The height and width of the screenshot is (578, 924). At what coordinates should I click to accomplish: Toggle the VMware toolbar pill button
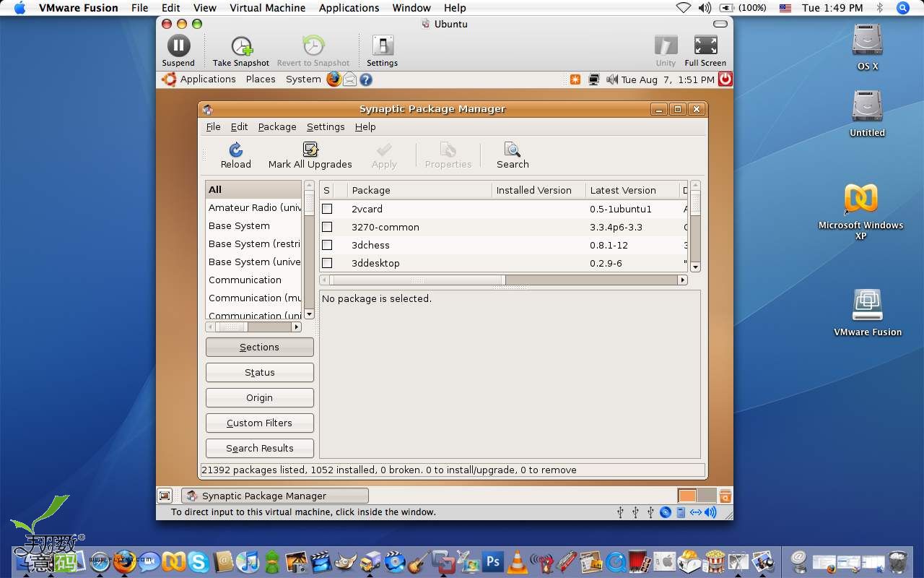tap(720, 24)
